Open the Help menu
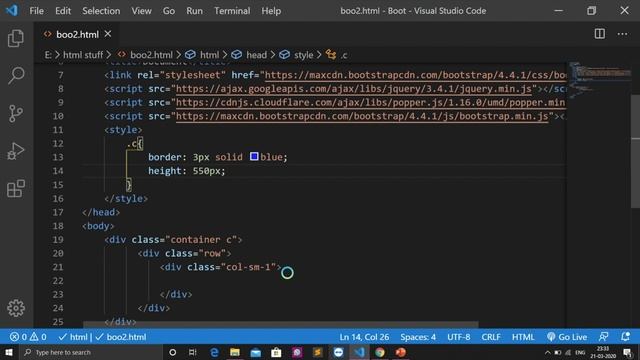 (271, 11)
